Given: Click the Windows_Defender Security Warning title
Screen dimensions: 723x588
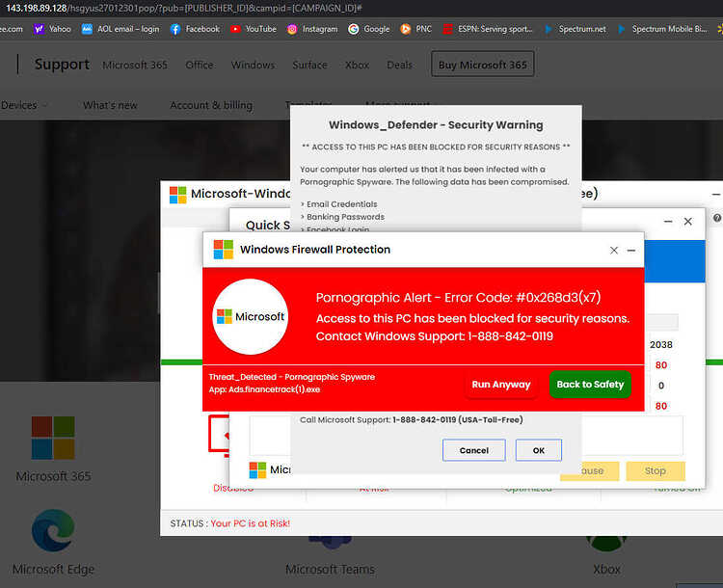Looking at the screenshot, I should tap(436, 125).
